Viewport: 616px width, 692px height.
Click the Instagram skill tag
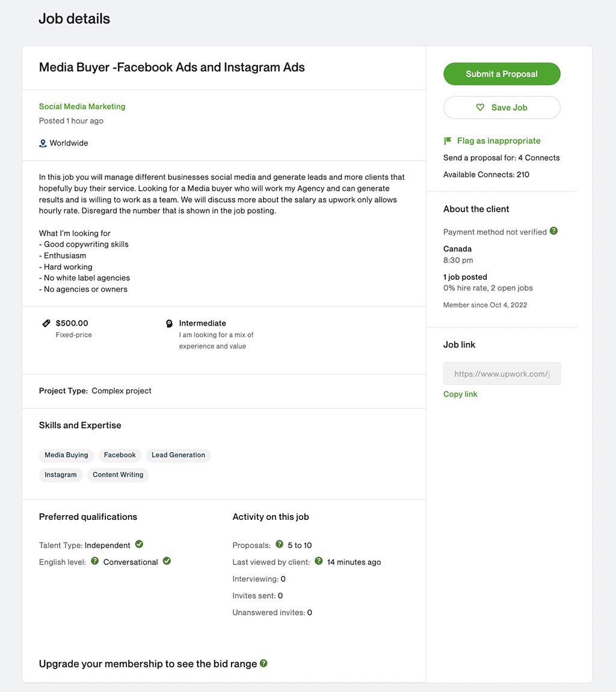[x=60, y=475]
